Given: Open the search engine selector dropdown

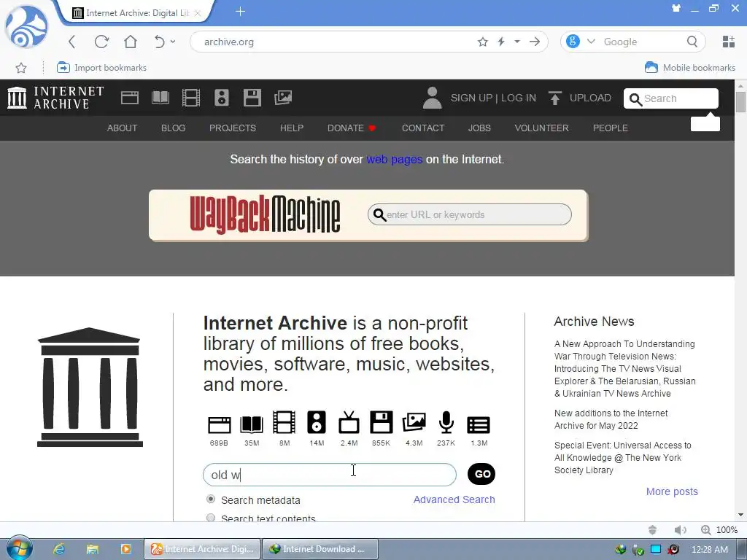Looking at the screenshot, I should click(x=591, y=42).
